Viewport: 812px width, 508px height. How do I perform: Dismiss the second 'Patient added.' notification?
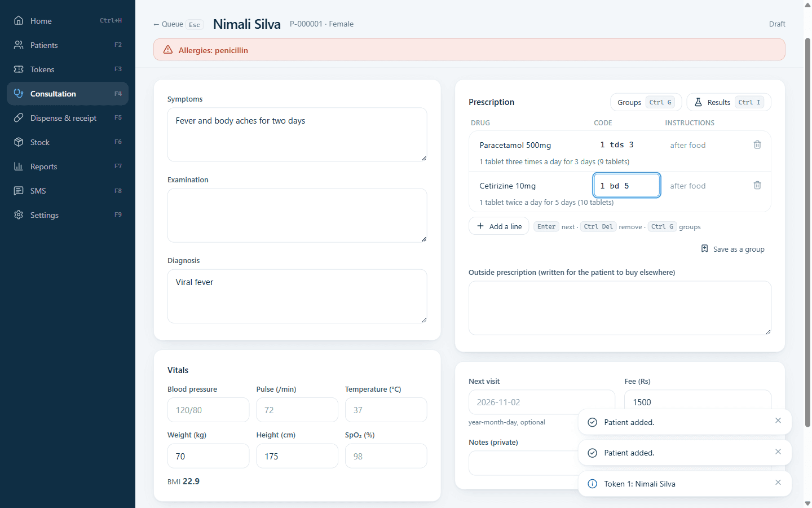pyautogui.click(x=778, y=452)
